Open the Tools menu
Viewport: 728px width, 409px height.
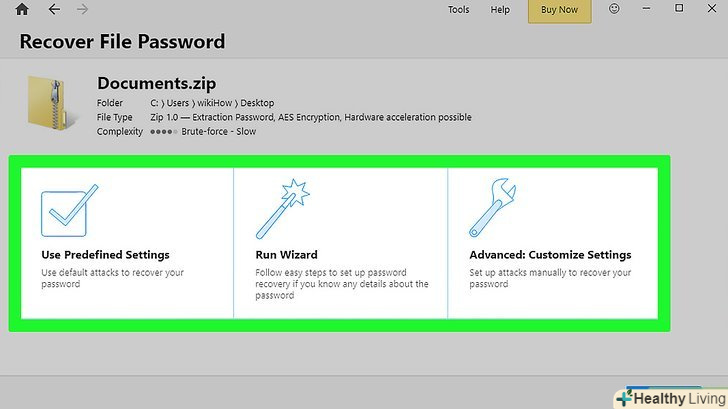pyautogui.click(x=459, y=10)
